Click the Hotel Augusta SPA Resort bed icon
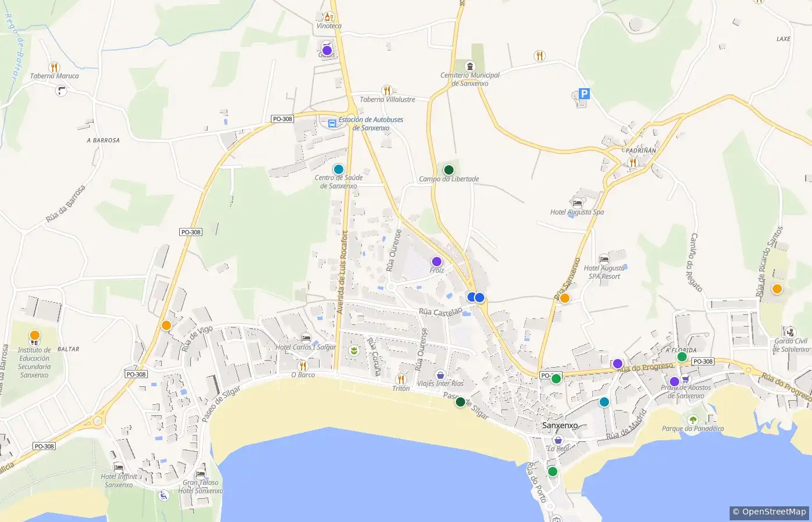The height and width of the screenshot is (522, 812). pyautogui.click(x=604, y=259)
